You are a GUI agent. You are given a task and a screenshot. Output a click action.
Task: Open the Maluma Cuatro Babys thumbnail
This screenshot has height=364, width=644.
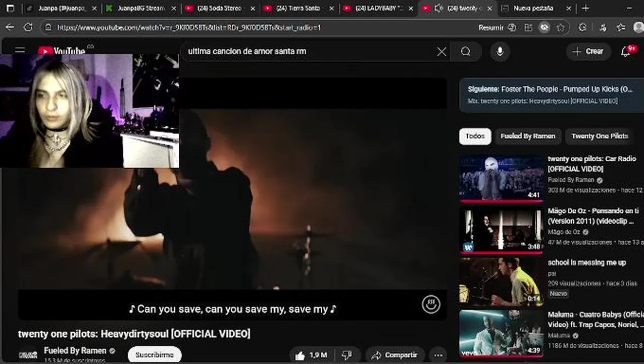pyautogui.click(x=501, y=333)
